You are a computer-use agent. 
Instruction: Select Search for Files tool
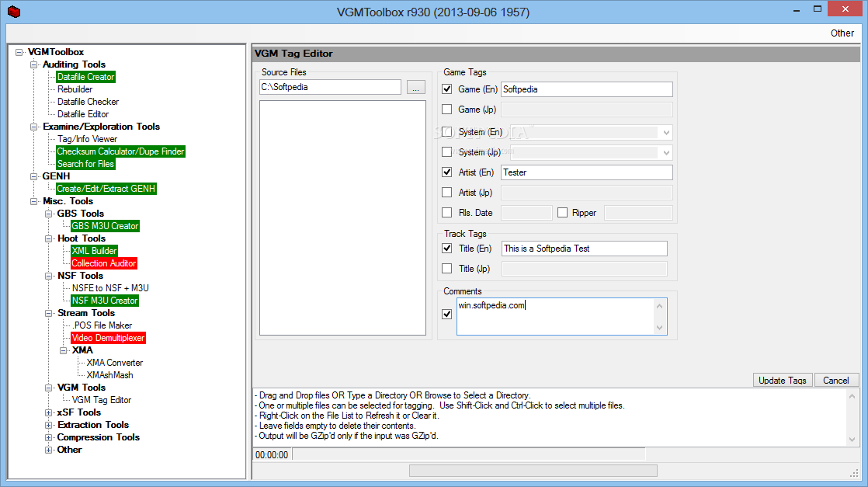coord(85,164)
